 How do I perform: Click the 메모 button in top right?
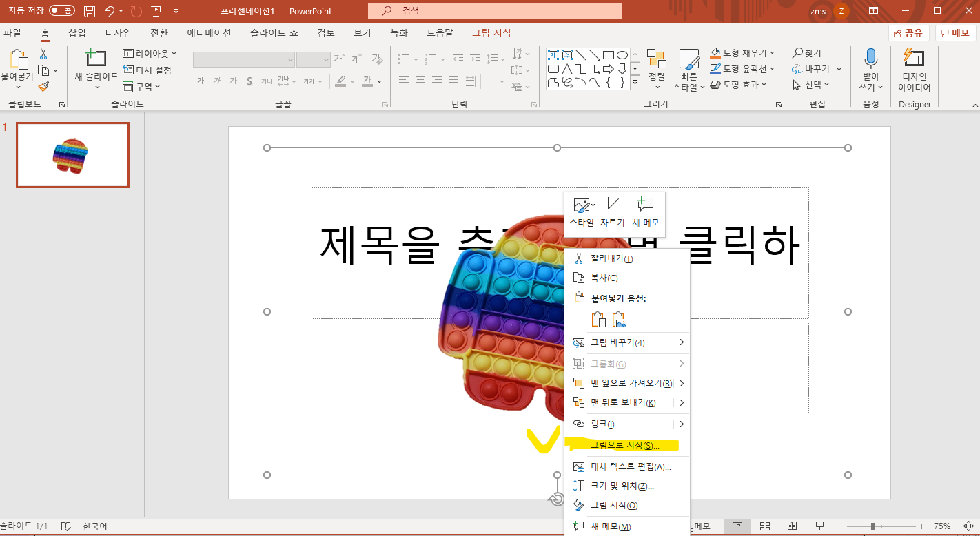point(955,33)
